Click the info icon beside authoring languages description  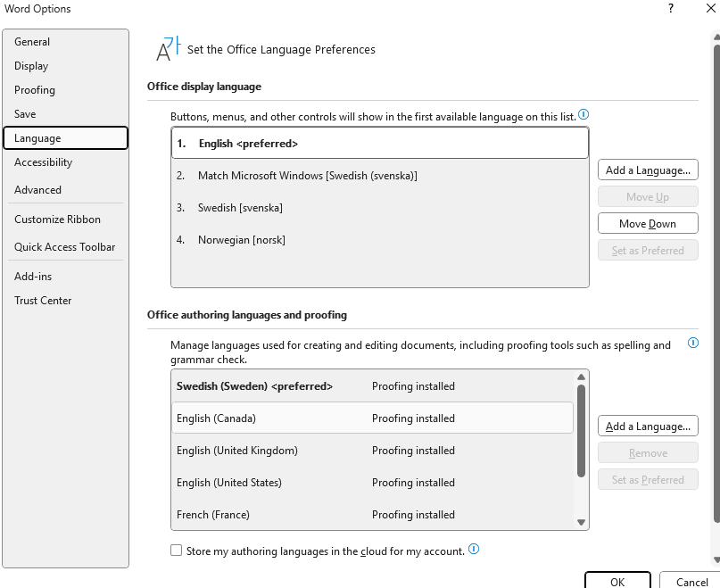tap(693, 343)
